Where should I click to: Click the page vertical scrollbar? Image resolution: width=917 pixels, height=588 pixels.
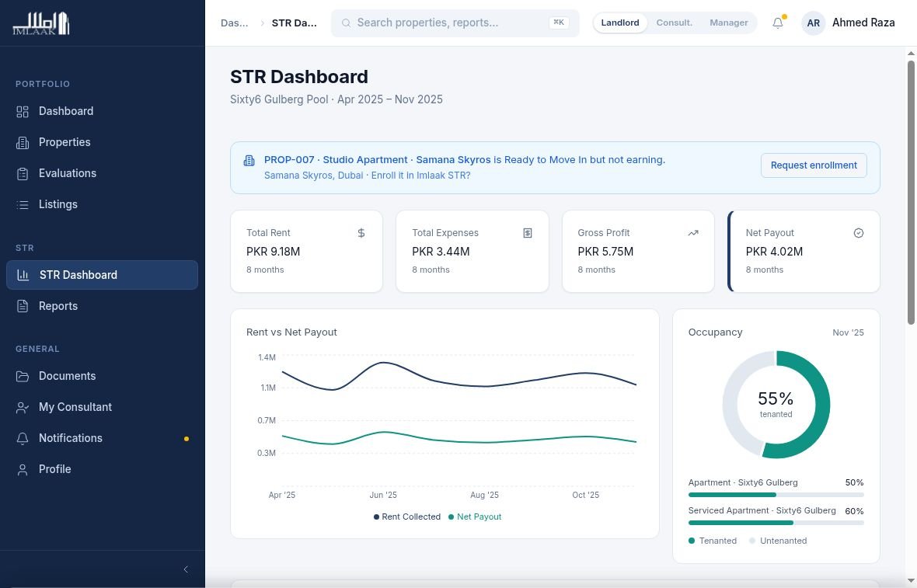click(x=911, y=193)
